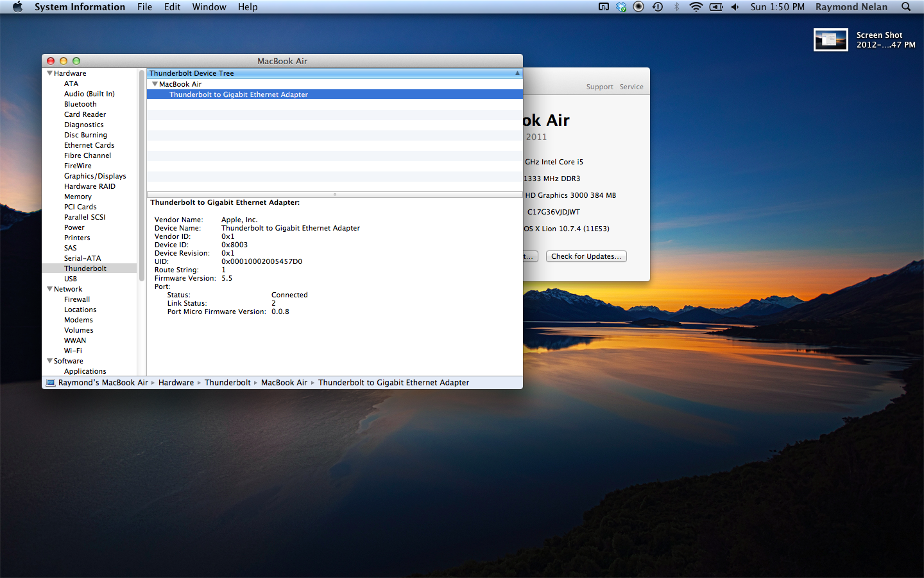Click the clock showing Sun 1:50 PM
The height and width of the screenshot is (578, 924).
click(x=777, y=7)
